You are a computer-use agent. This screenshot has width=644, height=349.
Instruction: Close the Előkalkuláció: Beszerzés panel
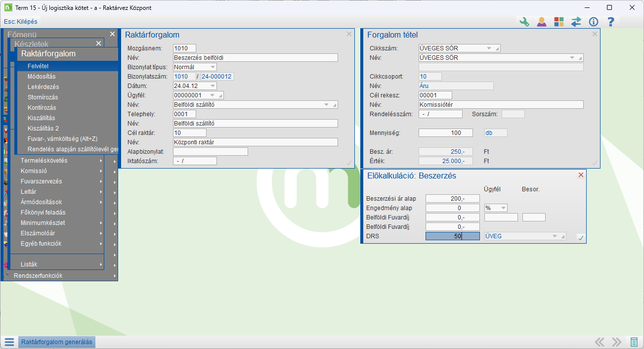(581, 175)
